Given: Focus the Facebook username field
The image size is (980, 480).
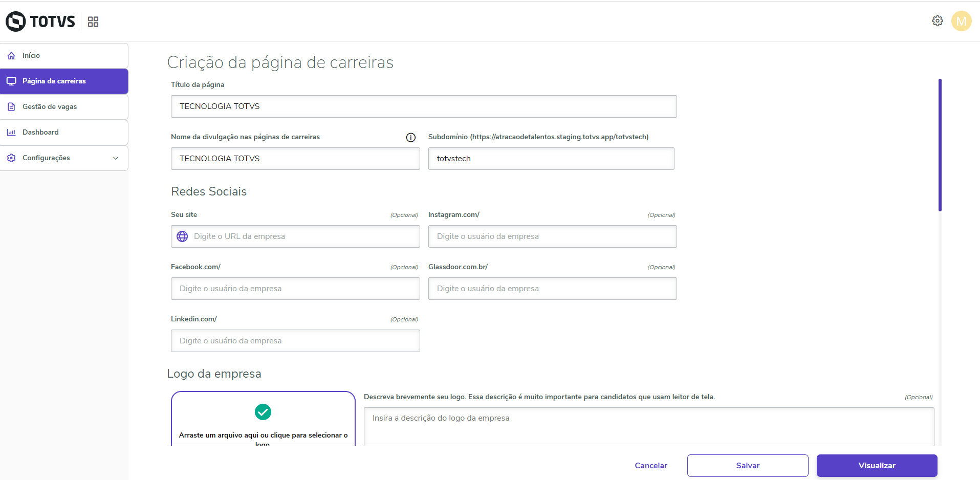Looking at the screenshot, I should tap(295, 289).
